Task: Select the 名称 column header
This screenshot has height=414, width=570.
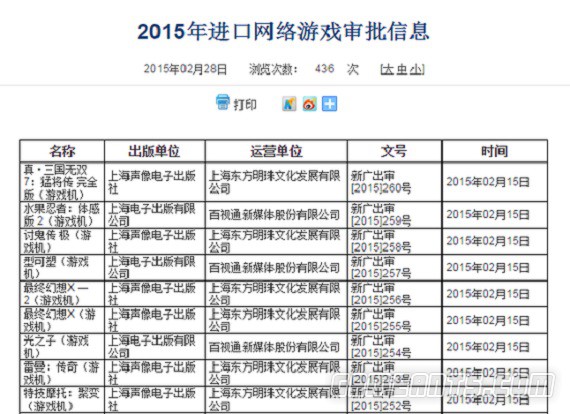Action: 62,151
